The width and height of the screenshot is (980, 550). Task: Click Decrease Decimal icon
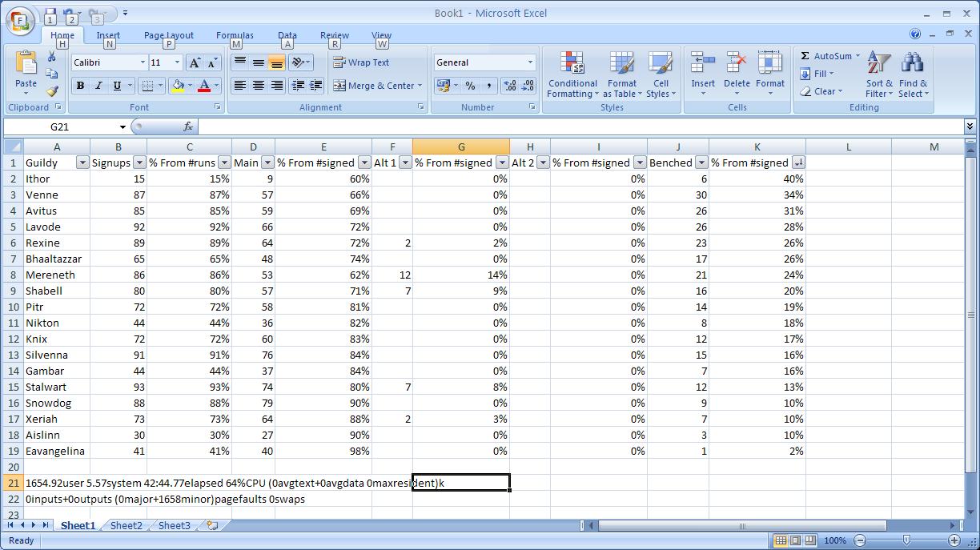click(528, 86)
